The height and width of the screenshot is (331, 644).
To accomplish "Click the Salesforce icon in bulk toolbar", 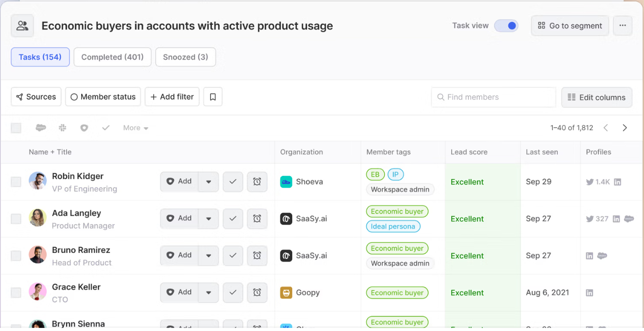I will (x=41, y=128).
